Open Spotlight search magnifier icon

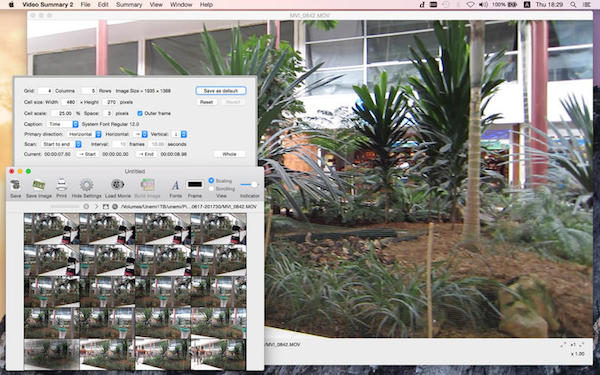point(573,5)
